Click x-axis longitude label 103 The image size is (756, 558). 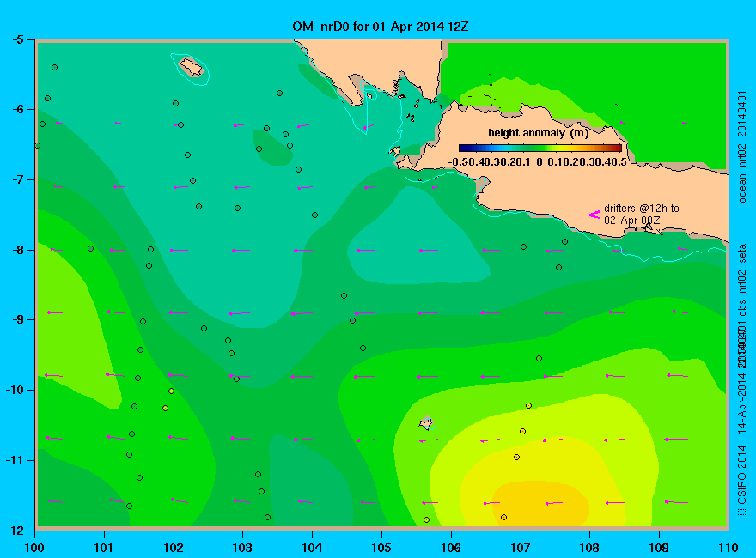coord(242,548)
